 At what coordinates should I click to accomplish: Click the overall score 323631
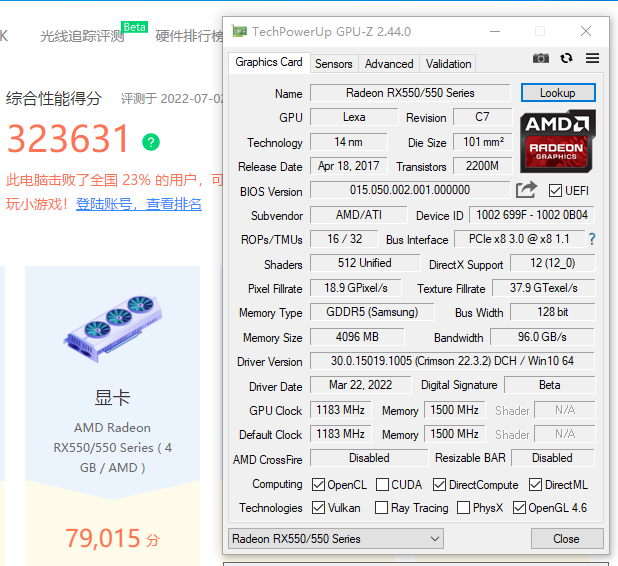68,139
